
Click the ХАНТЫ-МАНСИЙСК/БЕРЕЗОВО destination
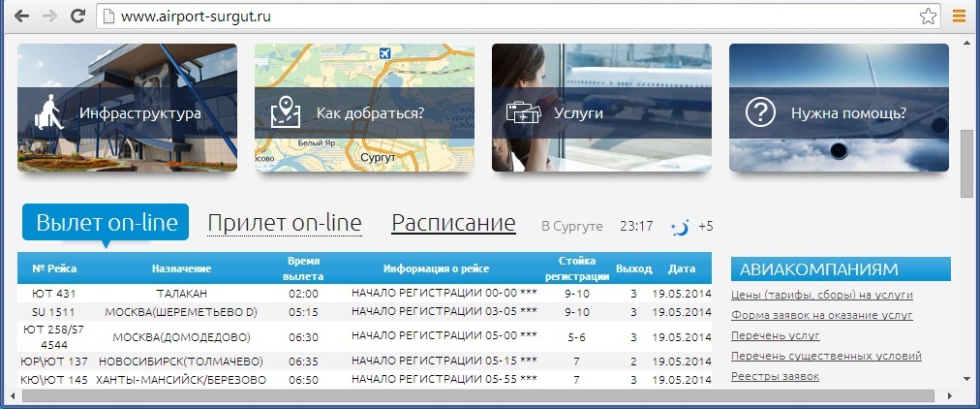(x=181, y=380)
